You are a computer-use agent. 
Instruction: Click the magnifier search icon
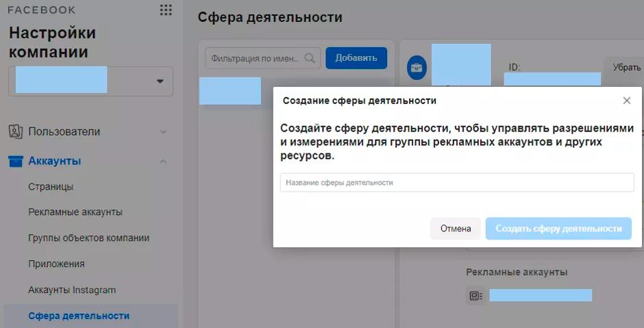coord(310,58)
